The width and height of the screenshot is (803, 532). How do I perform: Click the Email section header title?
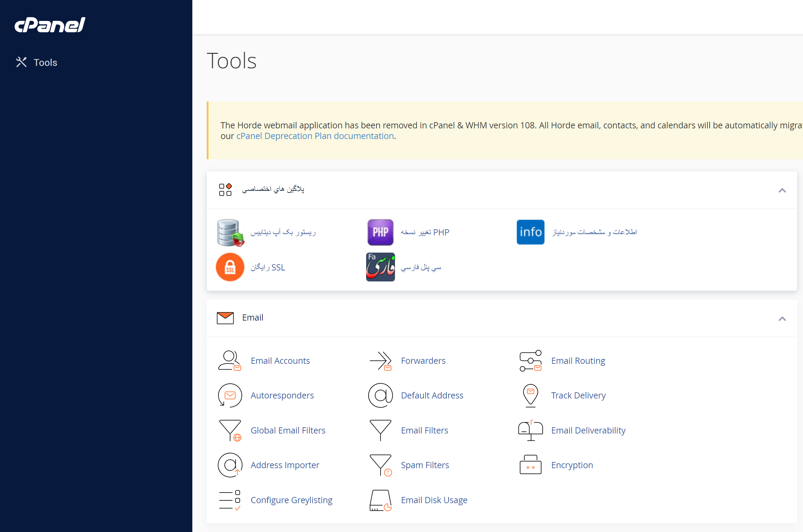point(253,317)
